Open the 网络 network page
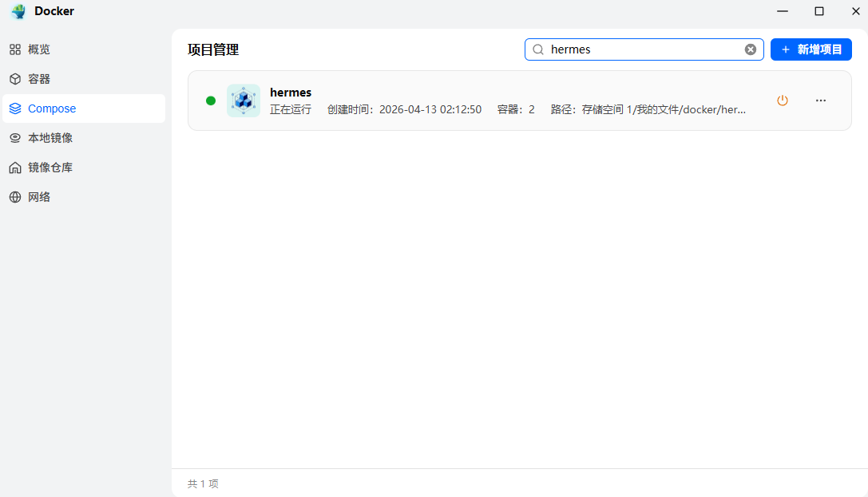This screenshot has height=497, width=868. [x=84, y=197]
